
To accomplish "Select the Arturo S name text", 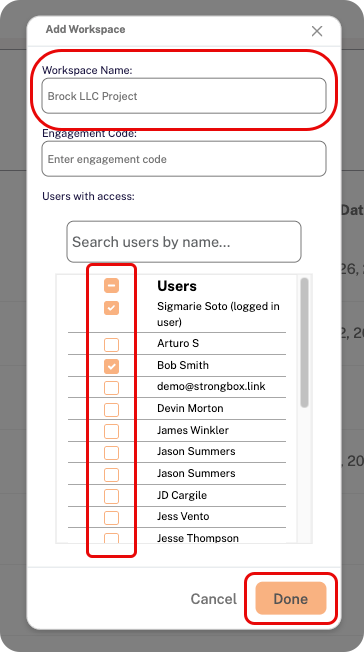I will pos(178,343).
